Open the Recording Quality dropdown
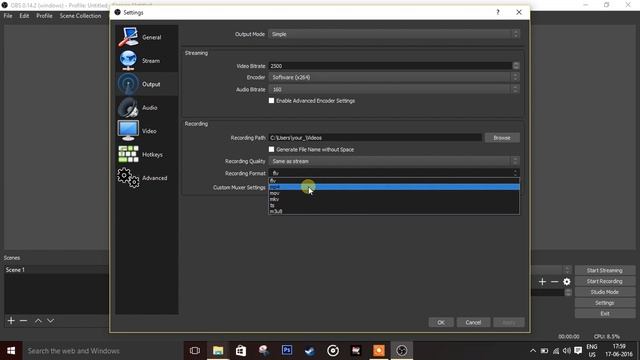This screenshot has width=640, height=360. 394,161
